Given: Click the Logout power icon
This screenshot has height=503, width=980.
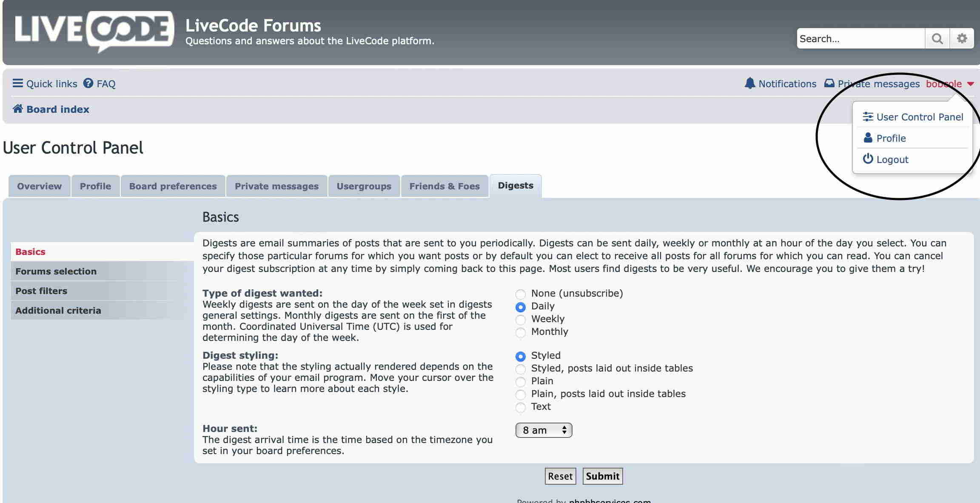Looking at the screenshot, I should point(868,159).
